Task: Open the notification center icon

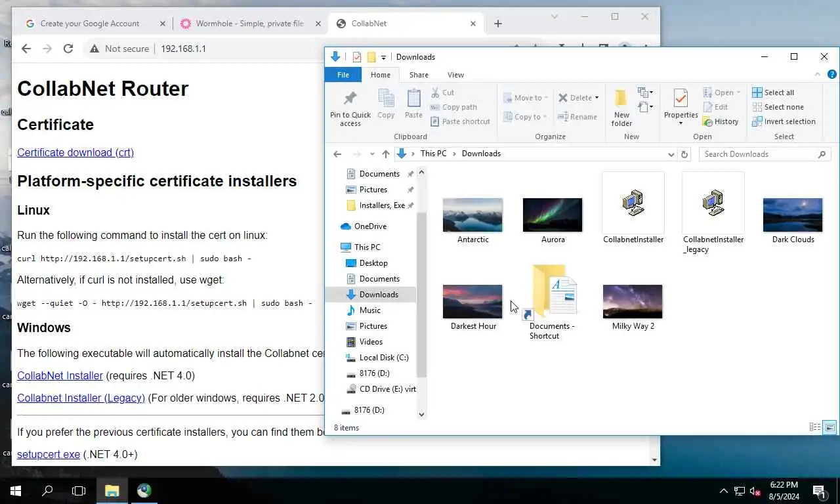Action: click(x=818, y=491)
